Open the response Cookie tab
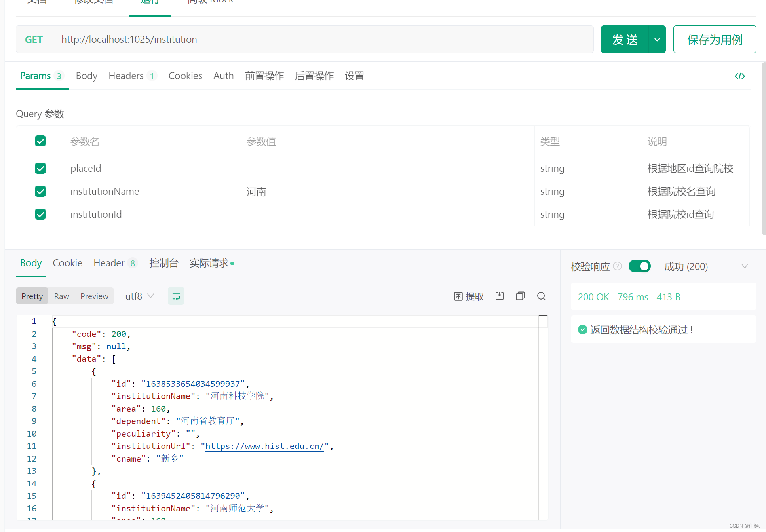Viewport: 766px width, 532px height. tap(67, 263)
